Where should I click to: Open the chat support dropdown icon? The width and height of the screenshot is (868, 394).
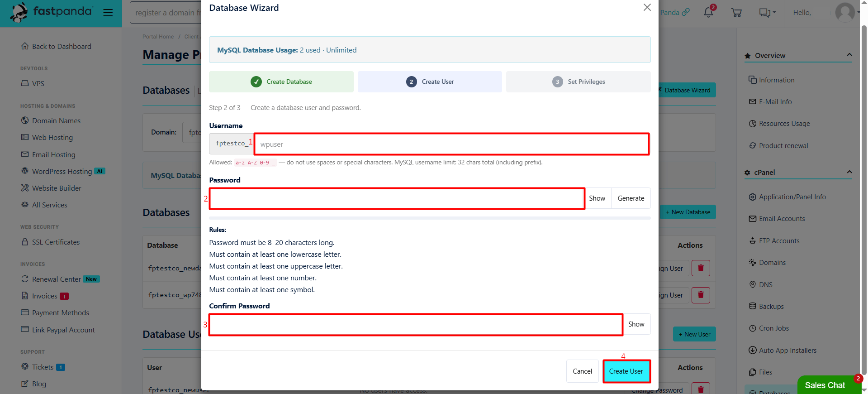[x=767, y=13]
